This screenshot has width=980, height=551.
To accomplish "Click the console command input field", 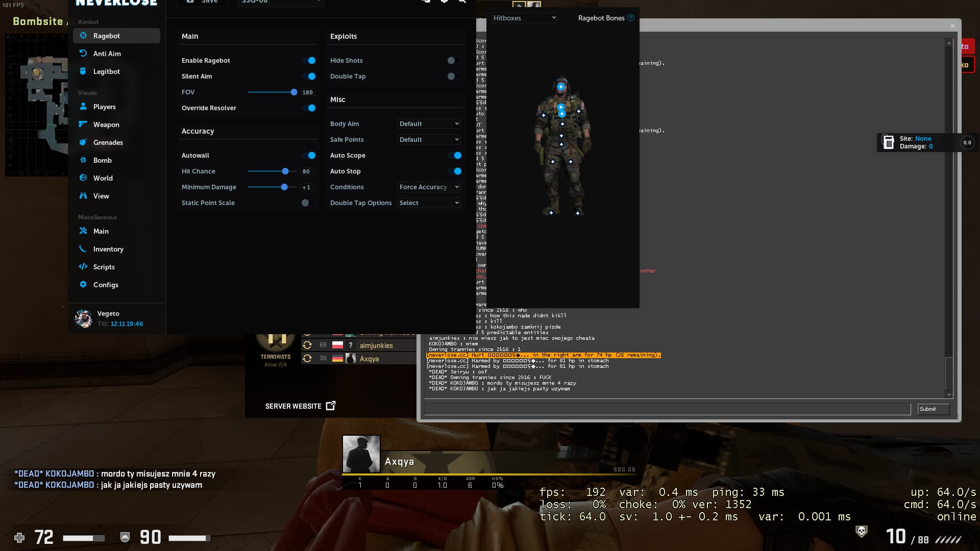I will (x=667, y=409).
